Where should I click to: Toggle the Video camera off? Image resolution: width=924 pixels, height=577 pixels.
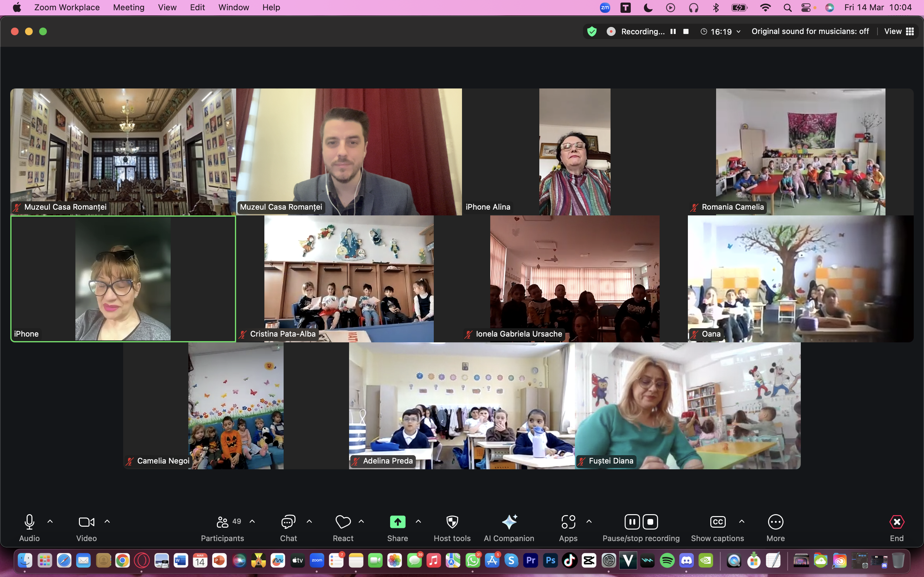tap(86, 522)
